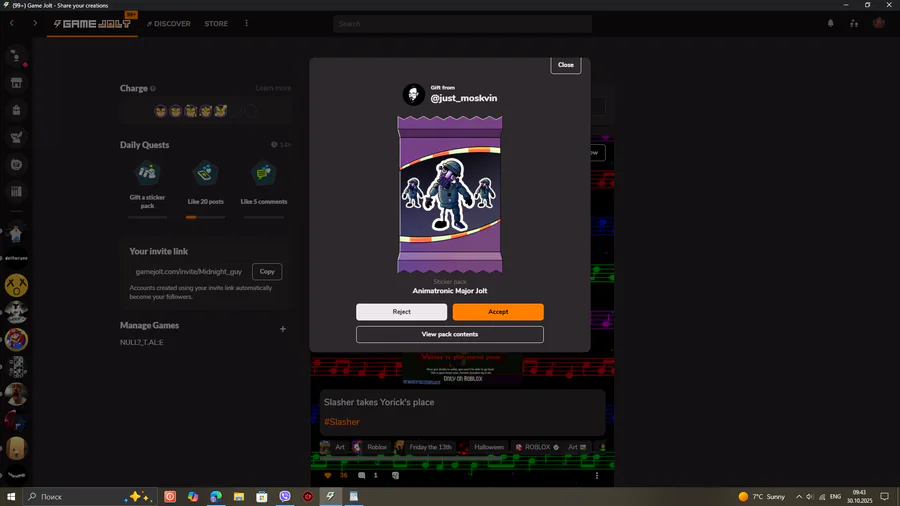Click the just_moskvin avatar in gift dialog
This screenshot has height=506, width=900.
pos(413,94)
